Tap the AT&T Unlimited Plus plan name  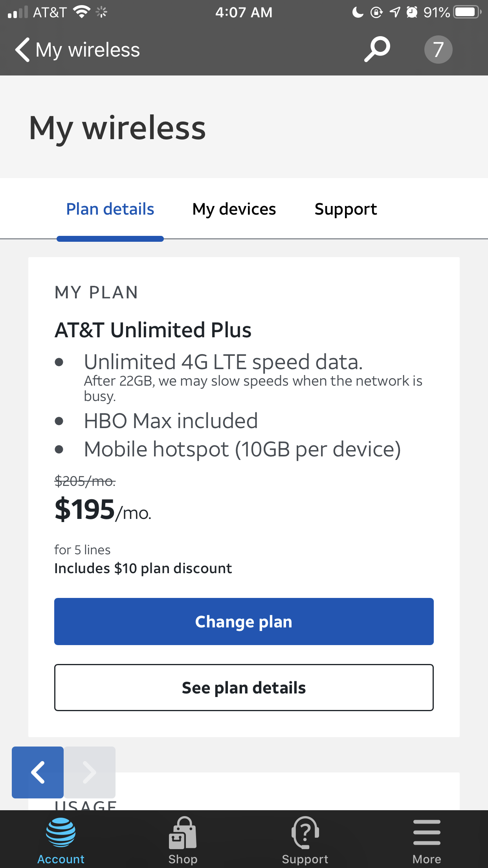point(153,330)
